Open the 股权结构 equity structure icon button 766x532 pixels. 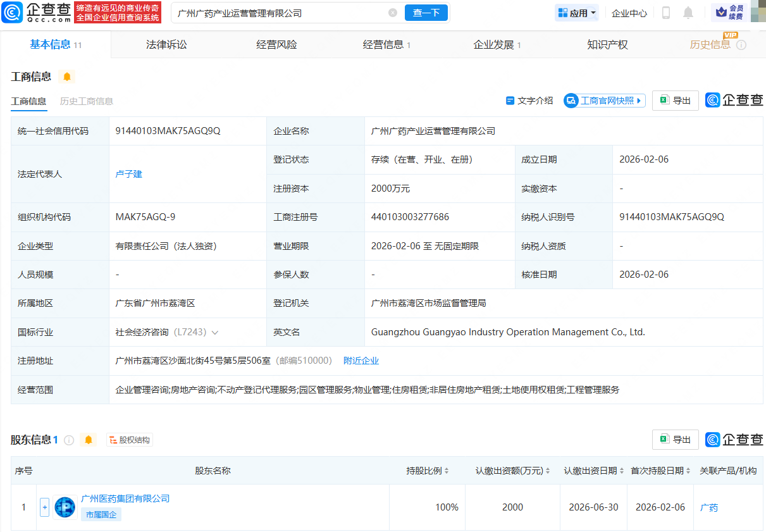coord(129,440)
